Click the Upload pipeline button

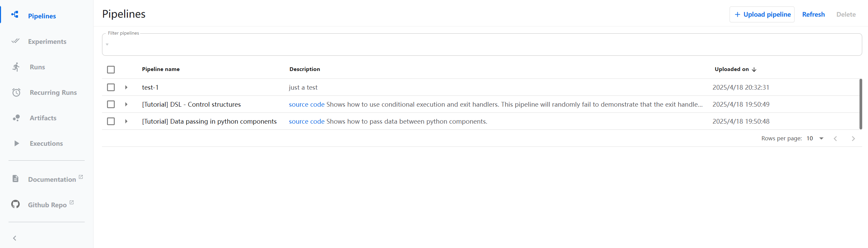pos(762,14)
